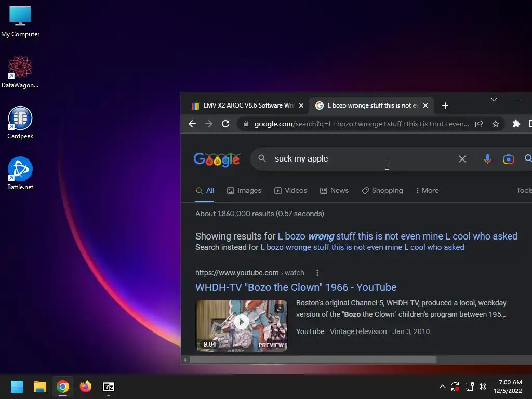
Task: Open the options menu beside the YouTube result
Action: point(317,273)
